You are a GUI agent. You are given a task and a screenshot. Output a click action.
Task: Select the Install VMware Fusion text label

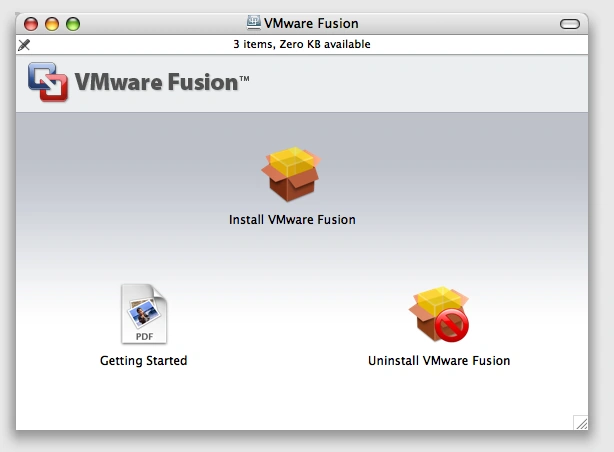[x=292, y=220]
